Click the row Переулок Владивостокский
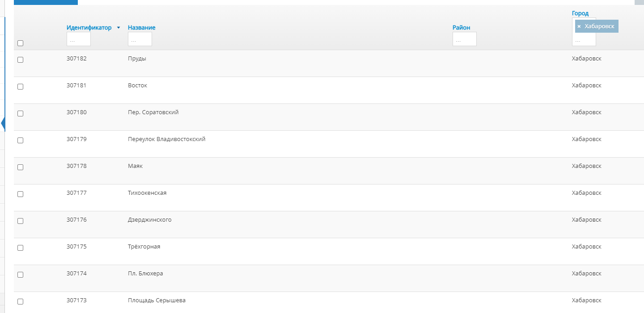 click(329, 144)
